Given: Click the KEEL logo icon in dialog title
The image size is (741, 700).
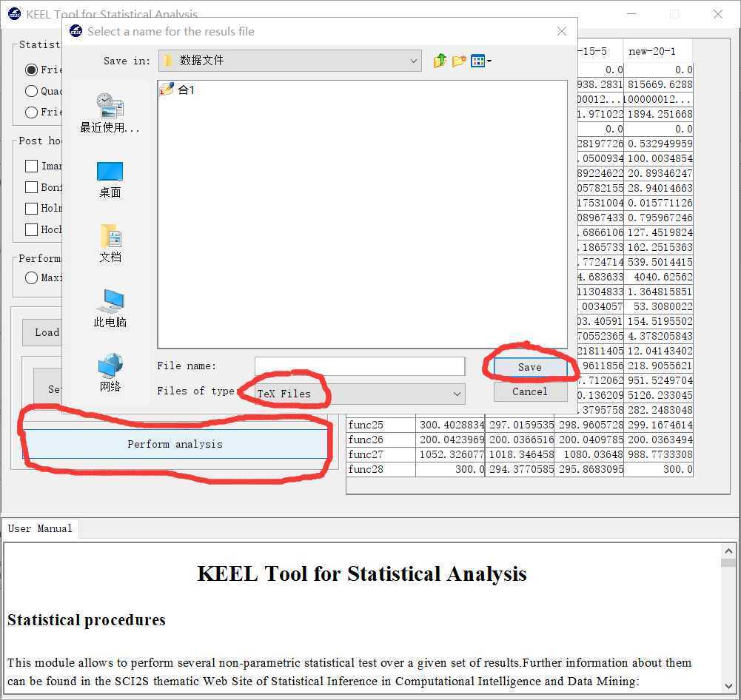Looking at the screenshot, I should (x=76, y=30).
